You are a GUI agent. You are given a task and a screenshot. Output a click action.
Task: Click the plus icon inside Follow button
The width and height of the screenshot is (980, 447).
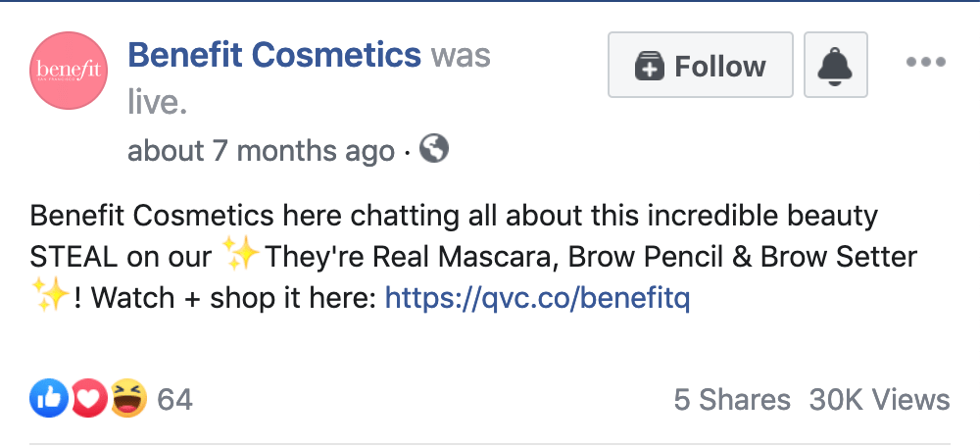pyautogui.click(x=650, y=67)
